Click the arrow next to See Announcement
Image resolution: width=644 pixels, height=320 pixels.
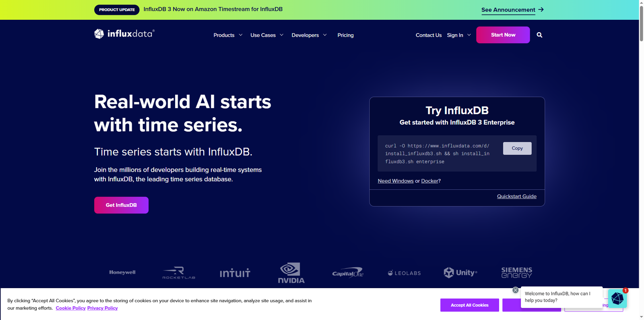point(541,9)
